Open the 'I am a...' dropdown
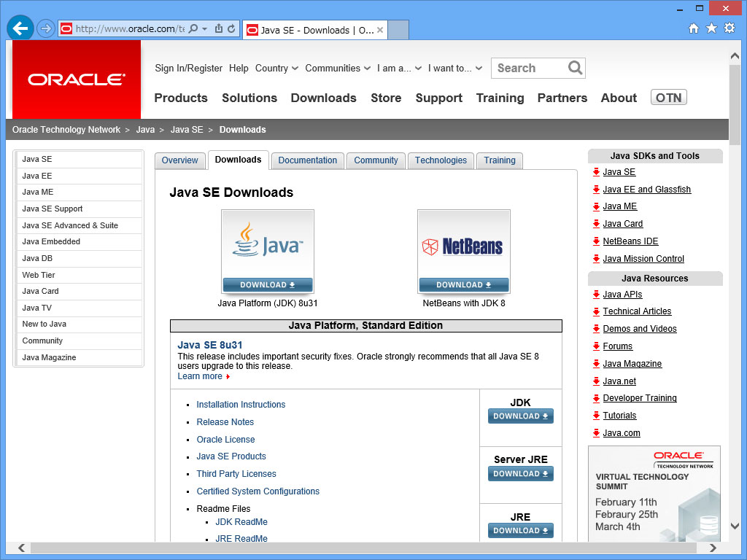The width and height of the screenshot is (747, 560). click(399, 68)
